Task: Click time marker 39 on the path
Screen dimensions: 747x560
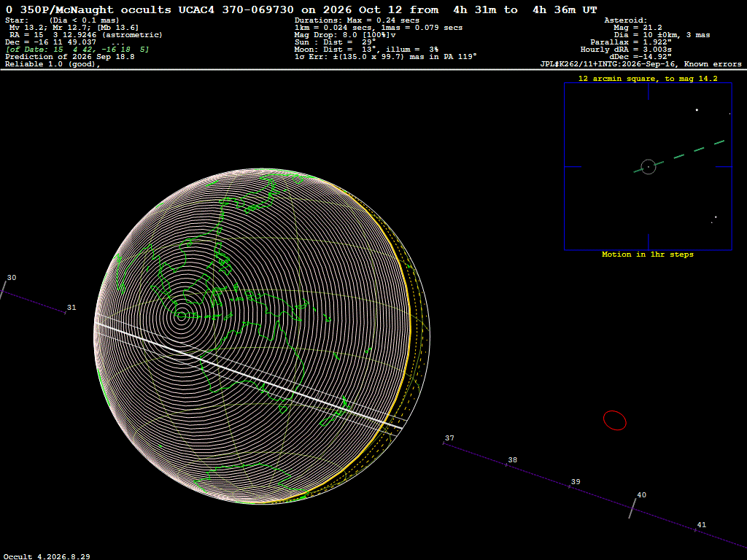Action: pos(576,482)
